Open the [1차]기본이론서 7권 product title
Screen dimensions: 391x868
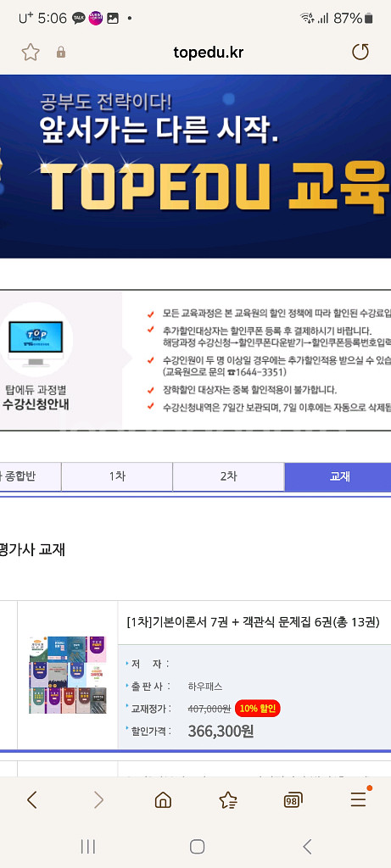(253, 622)
